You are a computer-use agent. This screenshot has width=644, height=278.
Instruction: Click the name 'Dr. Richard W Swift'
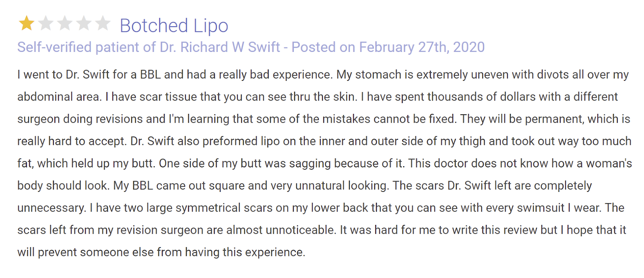[x=219, y=47]
